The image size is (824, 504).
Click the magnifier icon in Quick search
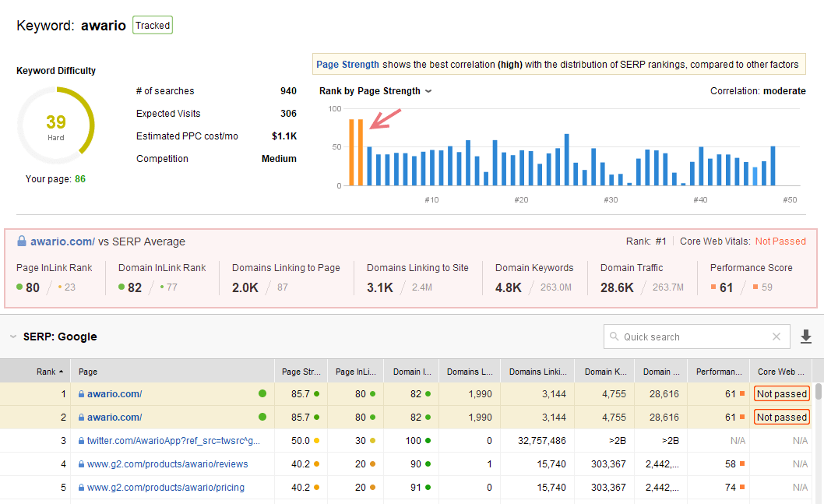coord(614,337)
